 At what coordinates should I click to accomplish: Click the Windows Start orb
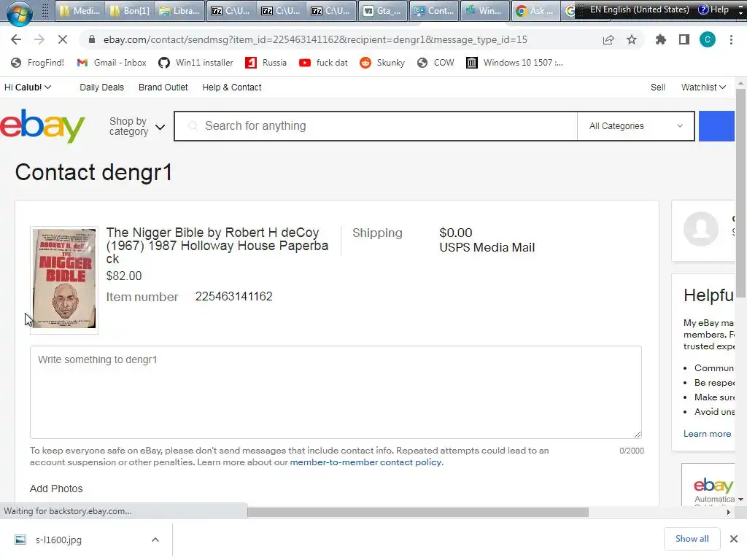(x=19, y=12)
